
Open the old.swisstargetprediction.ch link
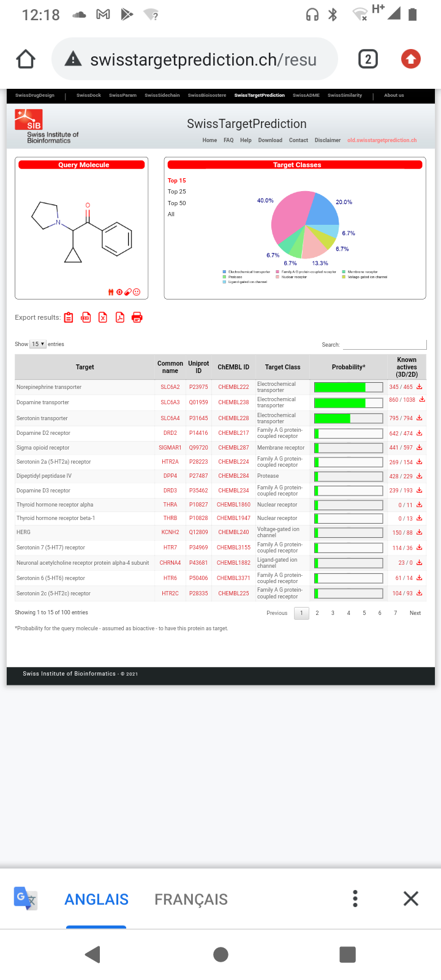[382, 140]
